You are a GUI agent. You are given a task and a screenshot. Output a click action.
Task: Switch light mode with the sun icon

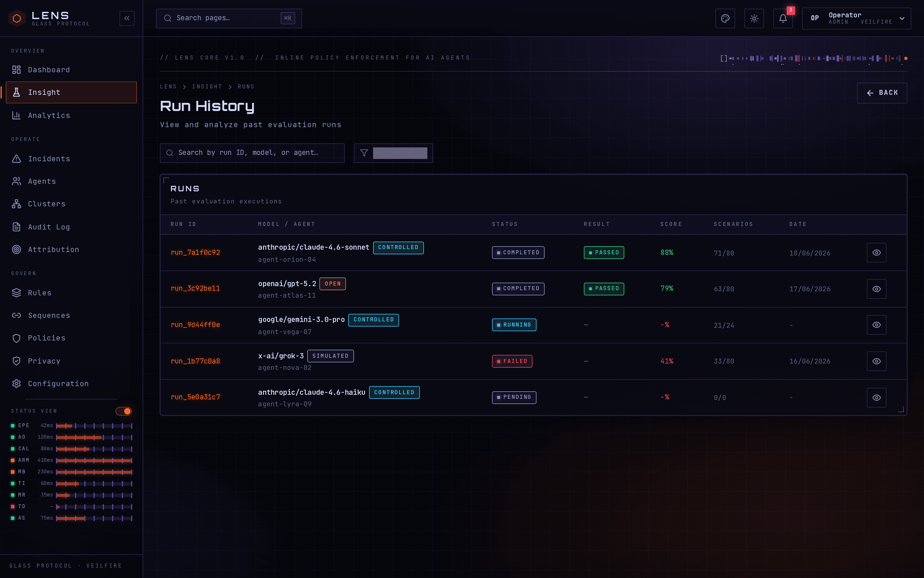click(x=754, y=18)
